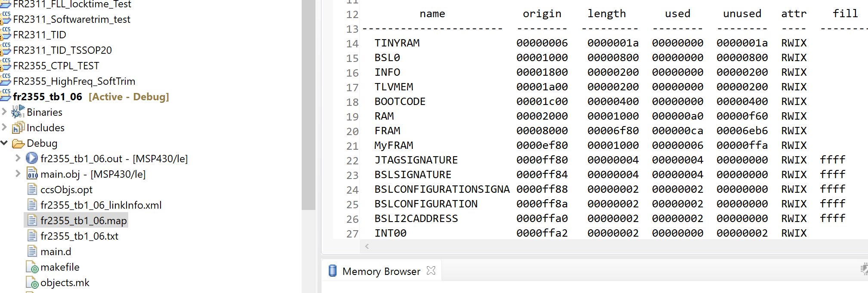Click the Binaries node icon

pyautogui.click(x=18, y=112)
